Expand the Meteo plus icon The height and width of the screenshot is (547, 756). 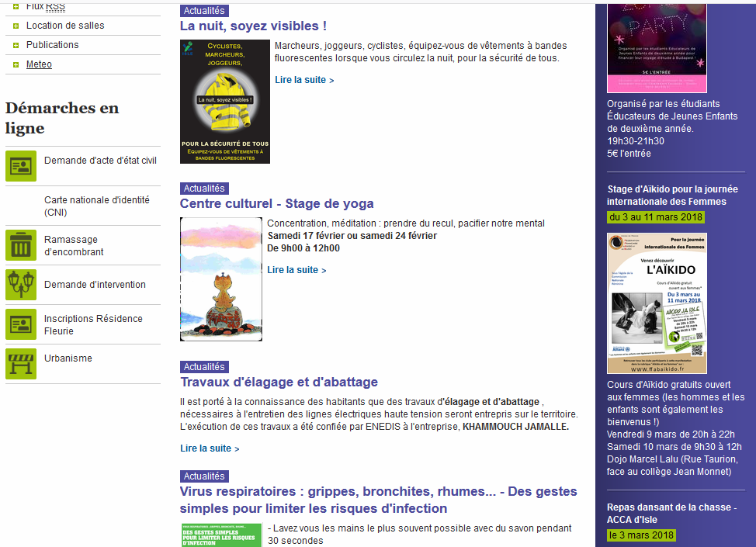tap(16, 64)
